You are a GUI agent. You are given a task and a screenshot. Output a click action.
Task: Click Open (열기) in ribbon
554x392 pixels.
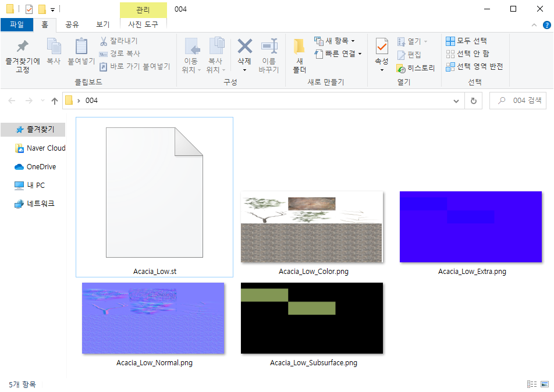click(x=413, y=41)
